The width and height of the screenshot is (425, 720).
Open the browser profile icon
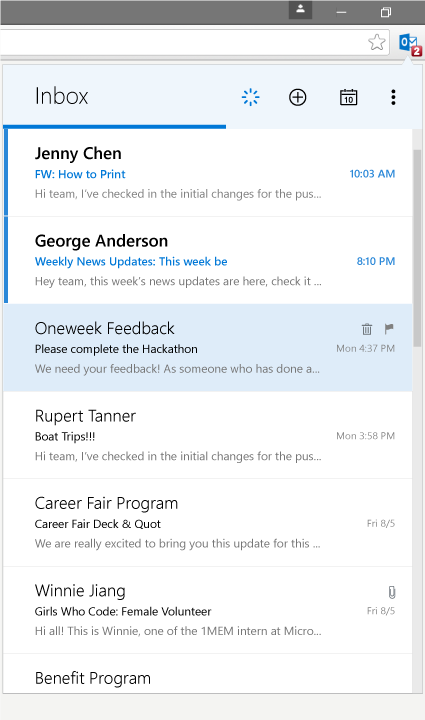[300, 9]
